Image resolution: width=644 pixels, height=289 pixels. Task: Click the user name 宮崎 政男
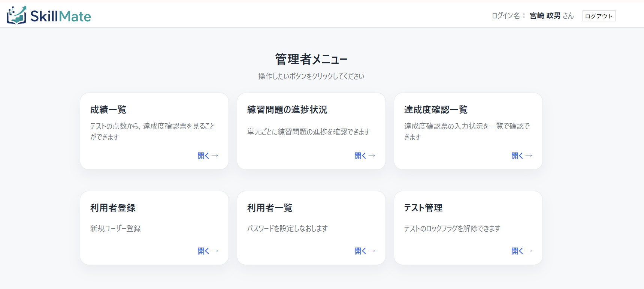[545, 16]
